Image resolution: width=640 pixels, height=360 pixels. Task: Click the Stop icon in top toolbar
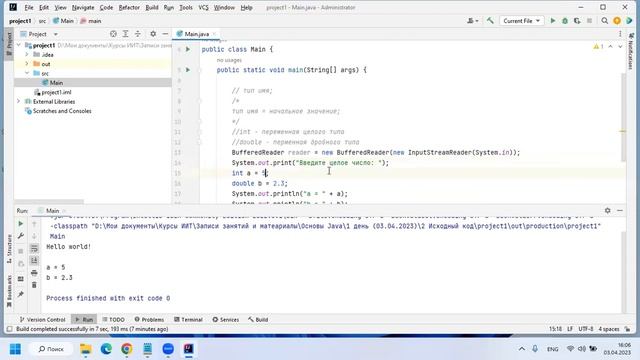pyautogui.click(x=589, y=21)
